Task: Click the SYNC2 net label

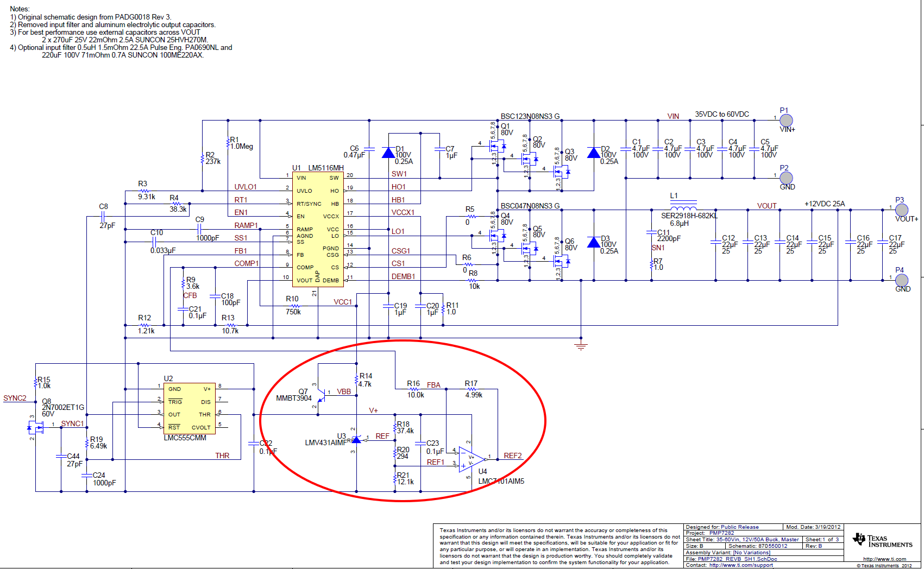Action: [15, 398]
